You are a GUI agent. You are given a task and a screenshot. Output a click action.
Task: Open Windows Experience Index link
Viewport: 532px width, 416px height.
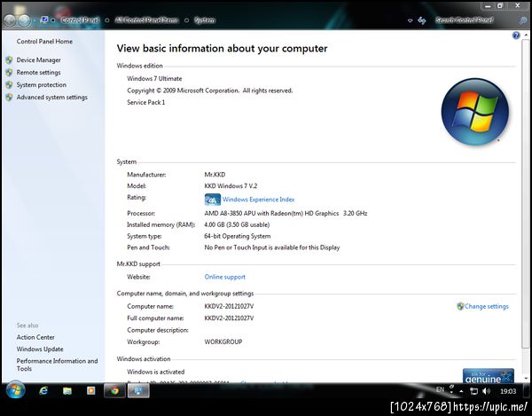pos(258,200)
